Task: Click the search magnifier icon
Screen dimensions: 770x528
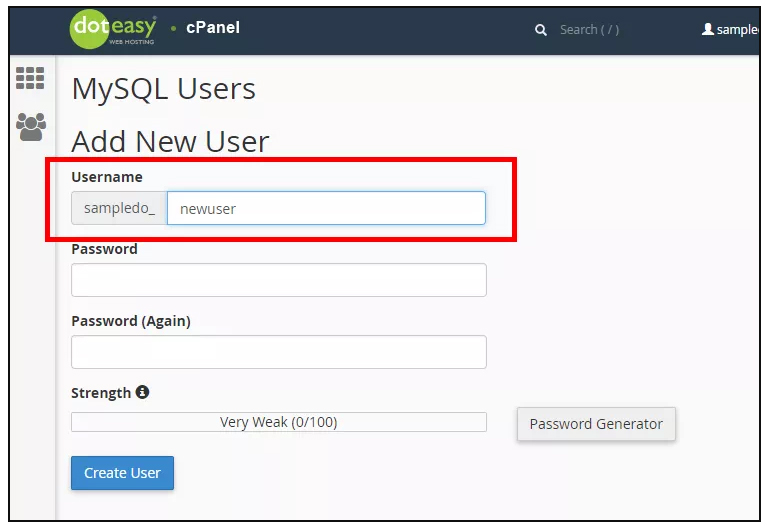Action: coord(541,30)
